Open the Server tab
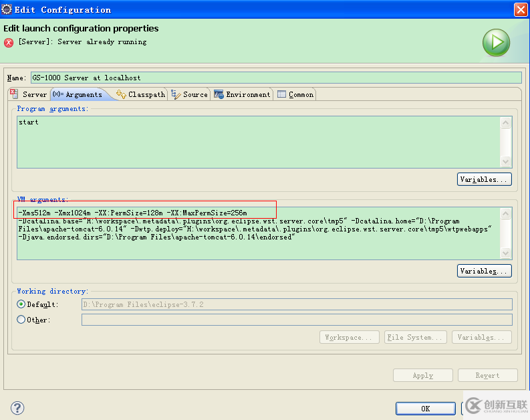Screen dimensions: 530x420 (x=29, y=94)
